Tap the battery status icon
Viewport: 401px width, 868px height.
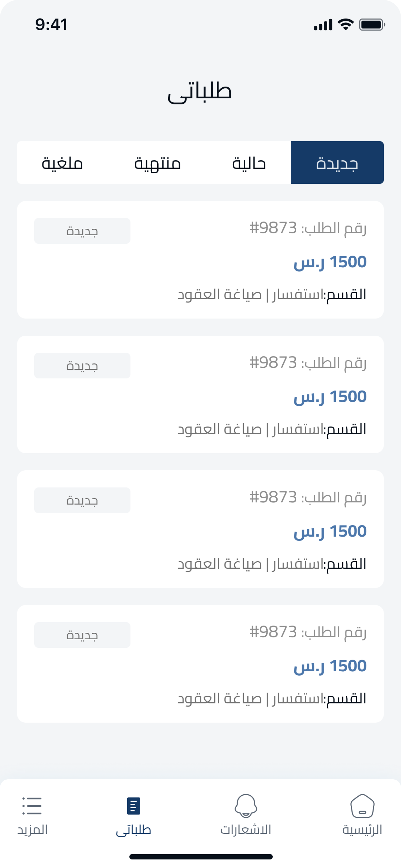(372, 25)
